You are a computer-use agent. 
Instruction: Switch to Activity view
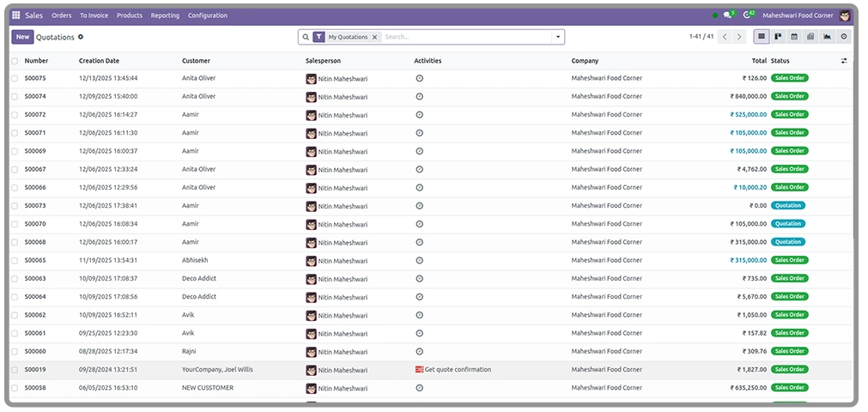pos(843,37)
